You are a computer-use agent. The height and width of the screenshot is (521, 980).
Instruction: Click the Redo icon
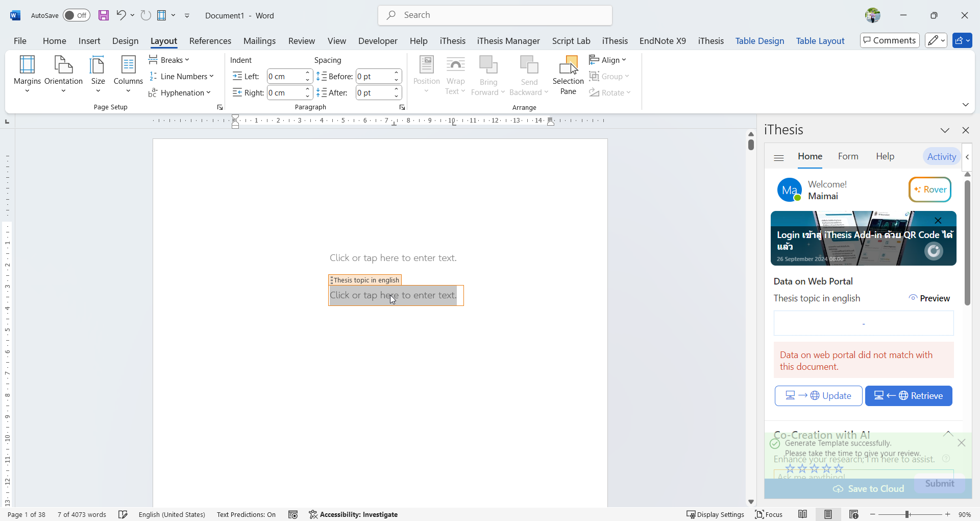coord(146,15)
